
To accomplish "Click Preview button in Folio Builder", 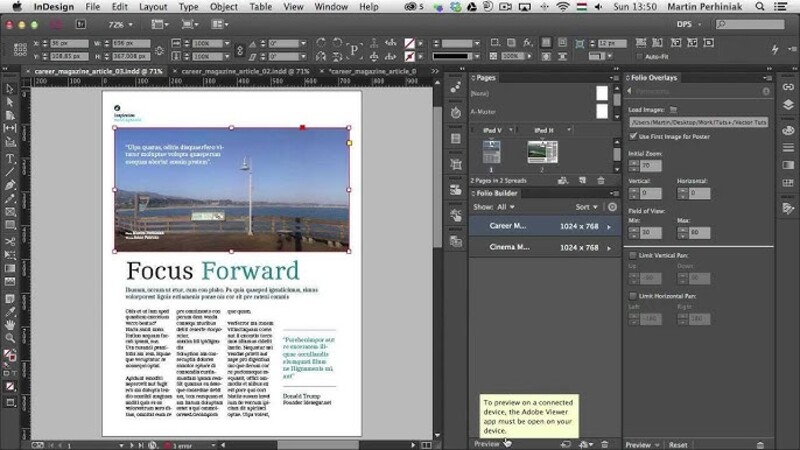I will tap(487, 444).
